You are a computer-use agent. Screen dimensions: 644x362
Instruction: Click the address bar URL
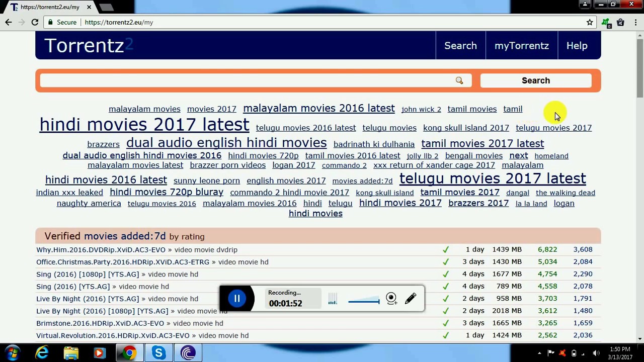(x=119, y=22)
